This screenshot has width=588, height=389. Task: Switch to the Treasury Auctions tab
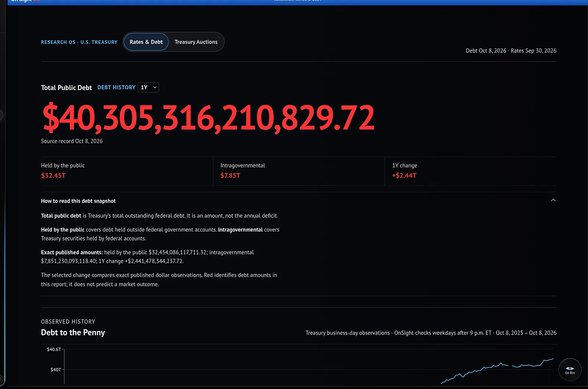(196, 42)
